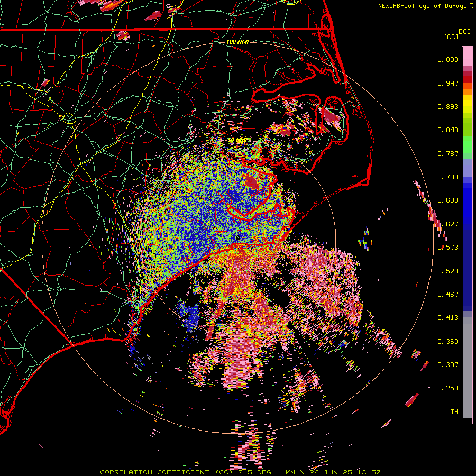Select the 0.520 scale value
The height and width of the screenshot is (476, 476).
[x=448, y=271]
